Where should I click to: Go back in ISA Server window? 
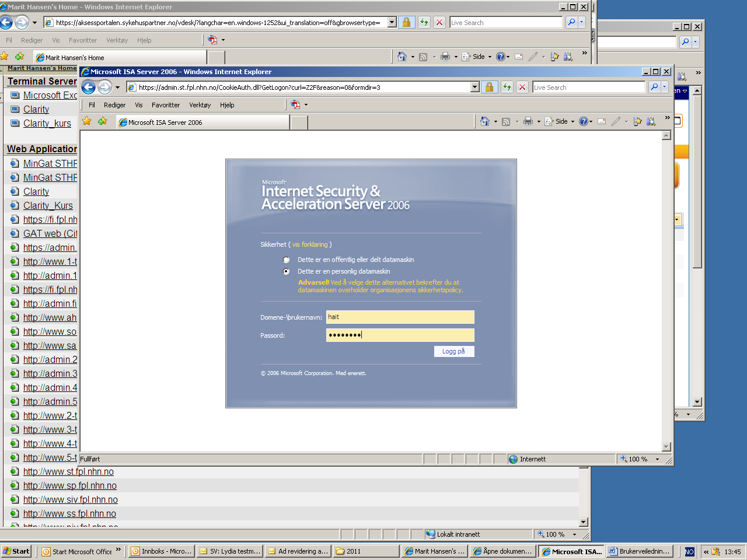(x=89, y=87)
